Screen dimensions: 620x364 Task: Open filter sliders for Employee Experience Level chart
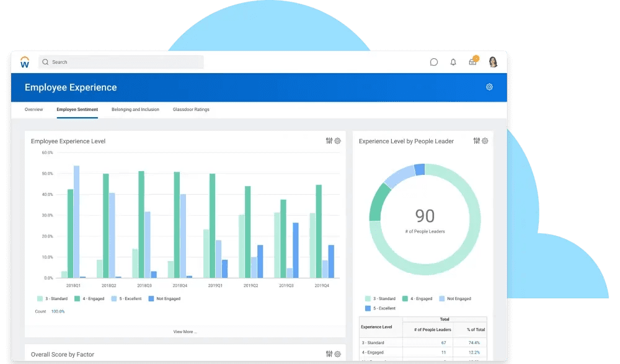point(329,141)
